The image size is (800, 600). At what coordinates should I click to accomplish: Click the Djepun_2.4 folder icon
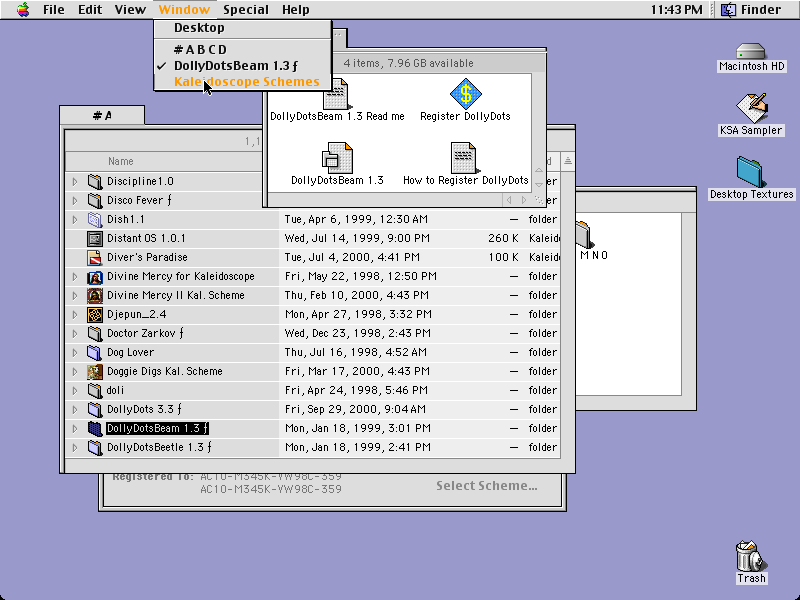pyautogui.click(x=94, y=314)
